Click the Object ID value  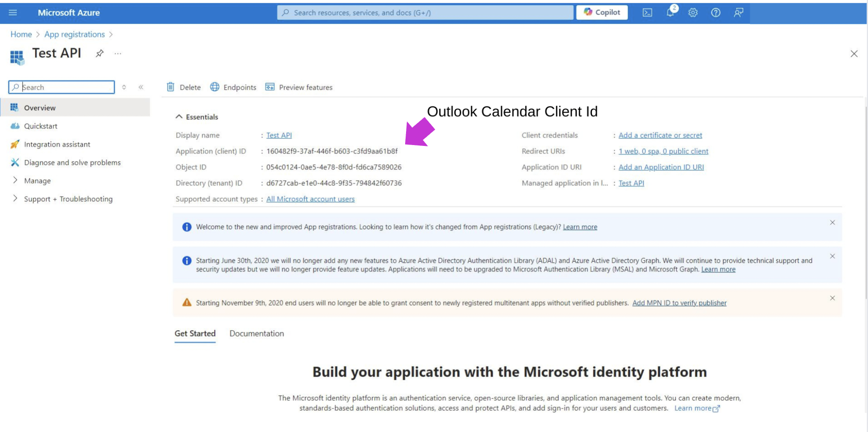334,167
